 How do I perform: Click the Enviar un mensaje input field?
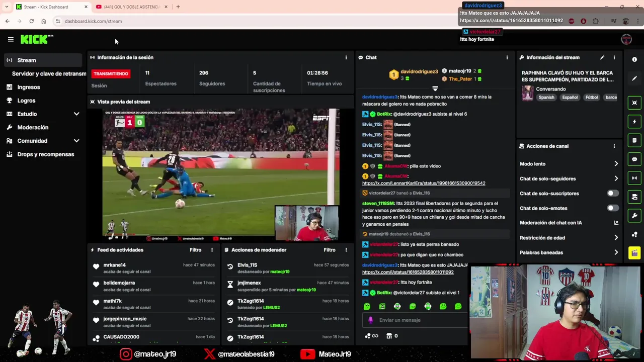pyautogui.click(x=415, y=320)
